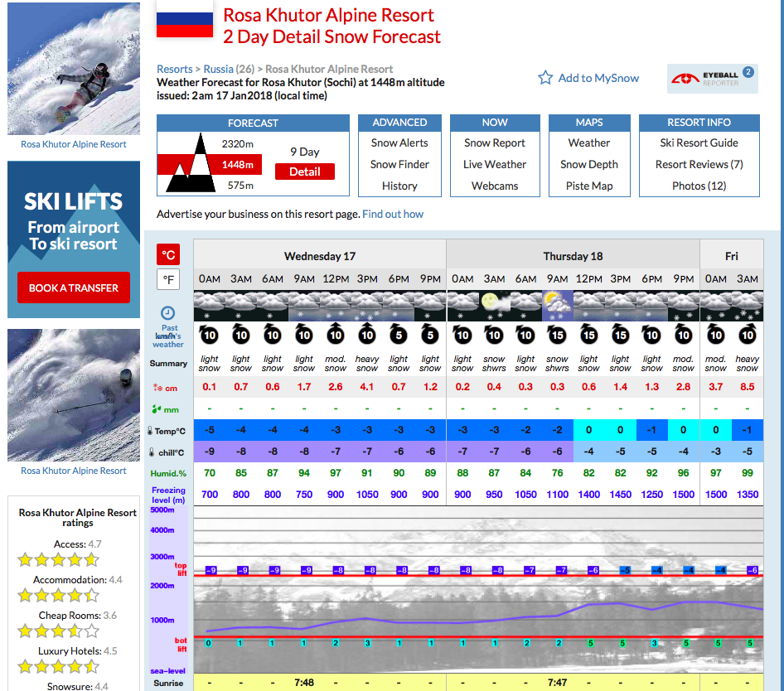Open Live Weather
This screenshot has height=691, width=784.
click(495, 165)
